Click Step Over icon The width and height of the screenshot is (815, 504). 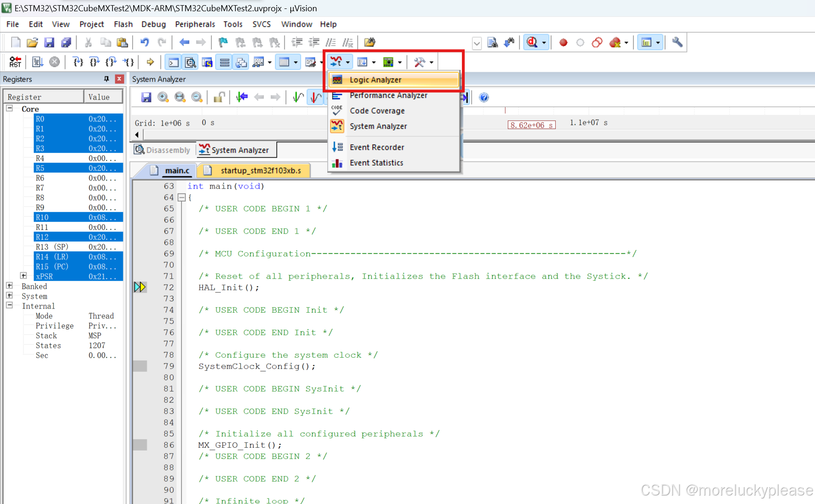[94, 62]
